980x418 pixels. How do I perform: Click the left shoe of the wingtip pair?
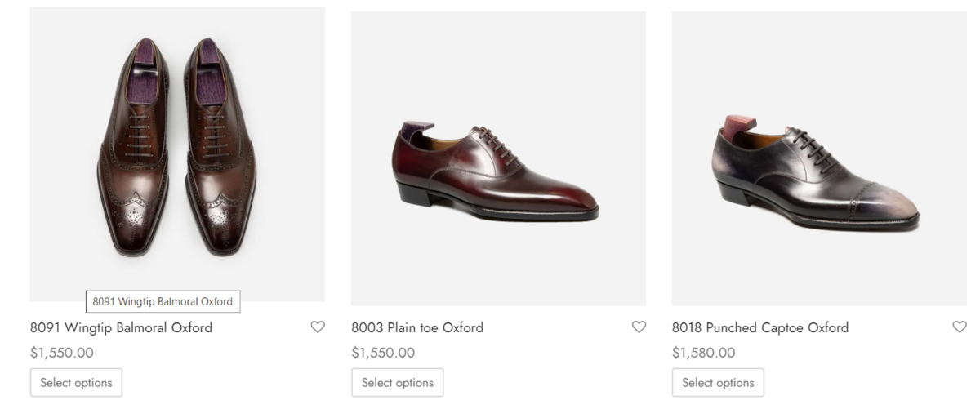(x=132, y=155)
